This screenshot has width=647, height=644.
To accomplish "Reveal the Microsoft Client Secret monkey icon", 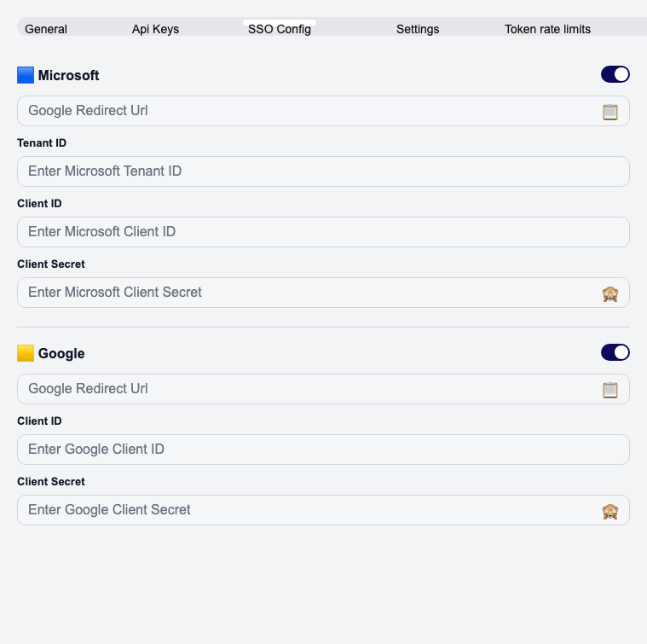I will click(x=609, y=293).
